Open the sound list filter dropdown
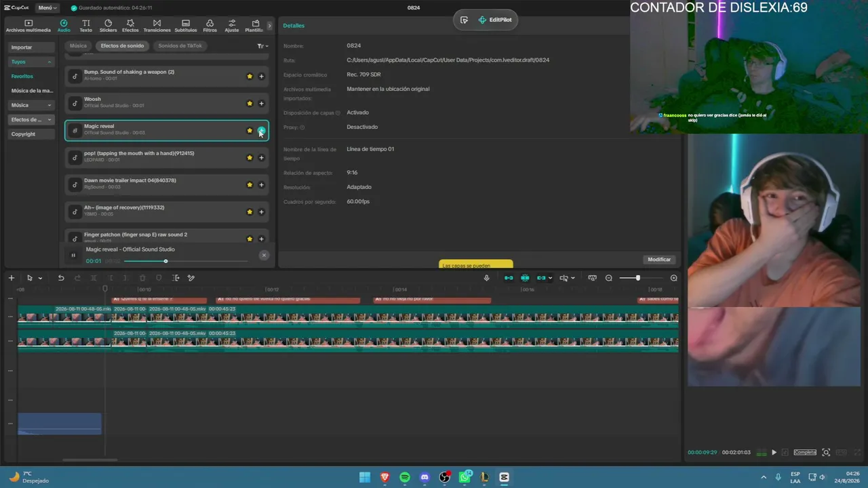Screen dimensions: 868x488 click(262, 46)
